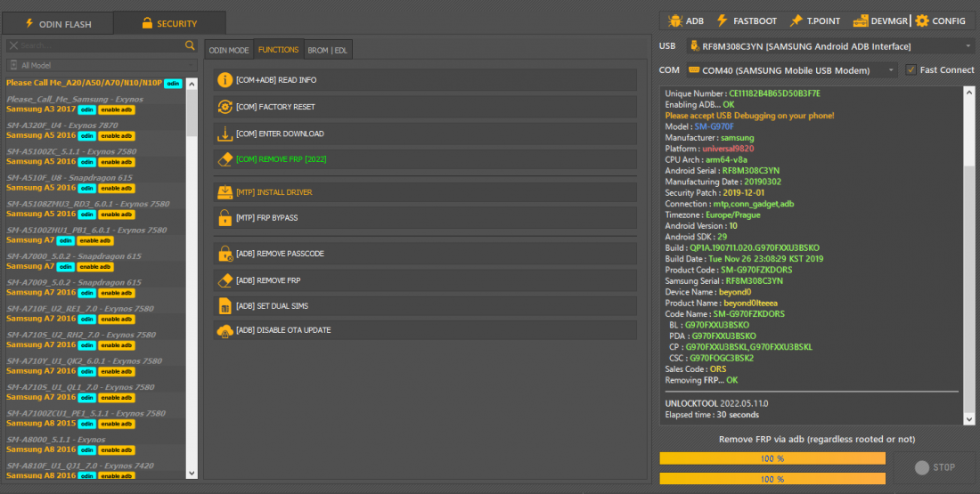Click the log panel scrollbar up arrow
Viewport: 980px width, 494px height.
tap(969, 93)
